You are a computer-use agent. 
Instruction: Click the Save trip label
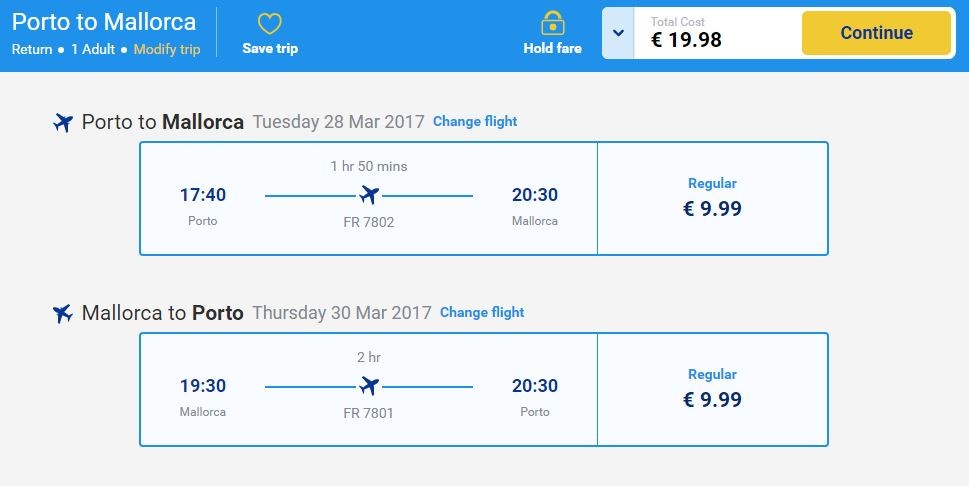click(x=270, y=48)
